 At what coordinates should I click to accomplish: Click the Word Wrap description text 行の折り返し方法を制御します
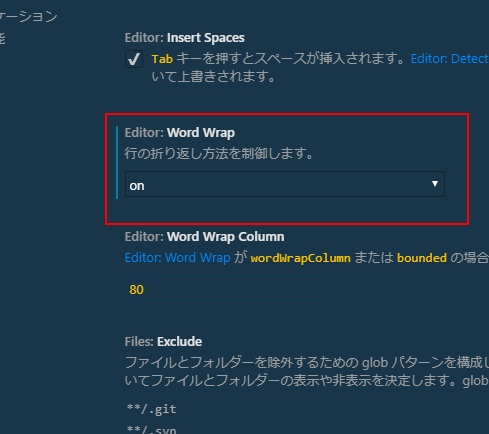(219, 154)
